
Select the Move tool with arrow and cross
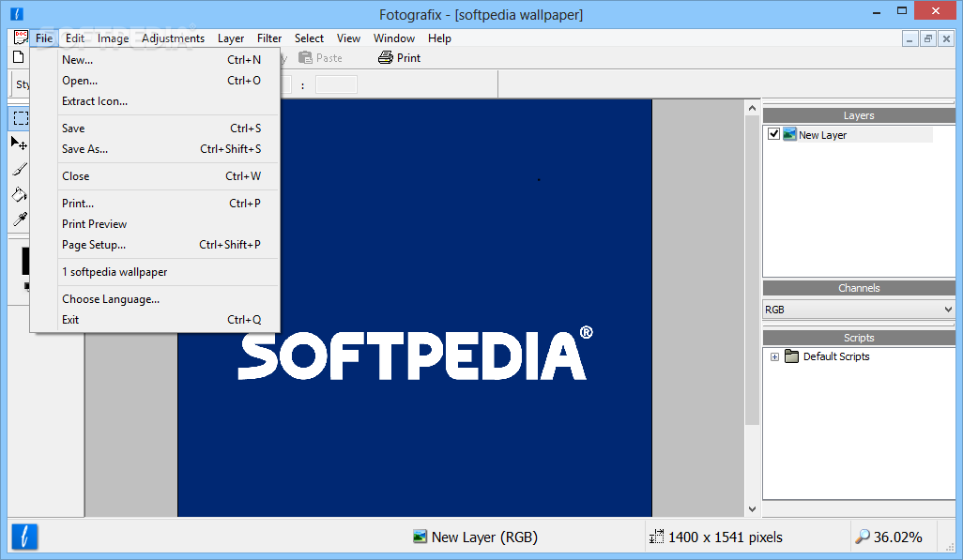tap(19, 144)
